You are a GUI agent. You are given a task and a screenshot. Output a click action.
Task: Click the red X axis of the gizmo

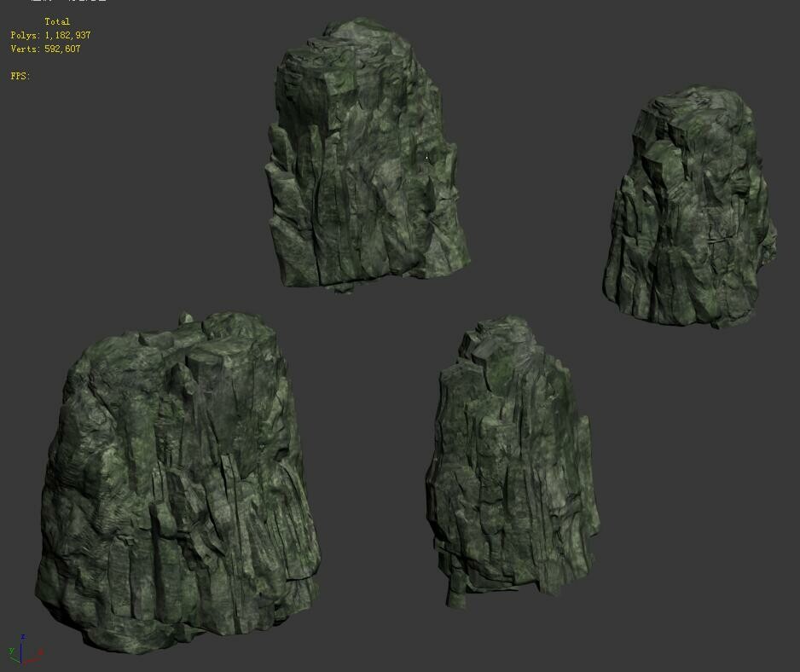click(x=32, y=661)
